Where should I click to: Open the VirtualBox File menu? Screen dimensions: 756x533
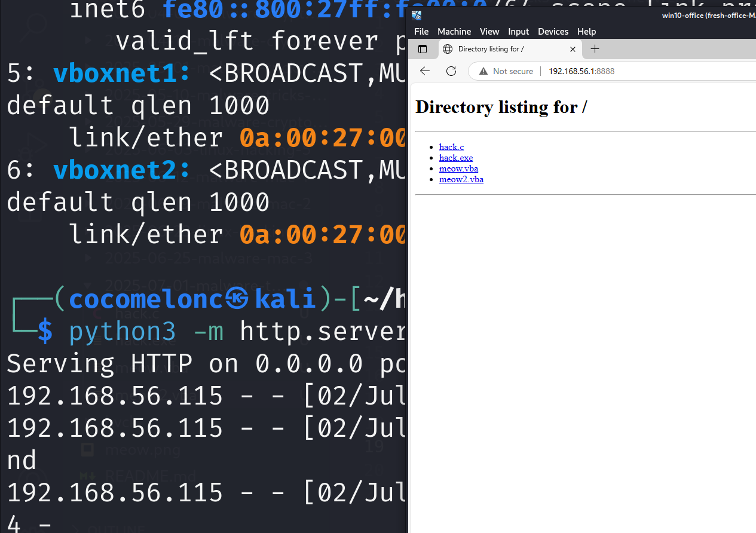point(421,32)
